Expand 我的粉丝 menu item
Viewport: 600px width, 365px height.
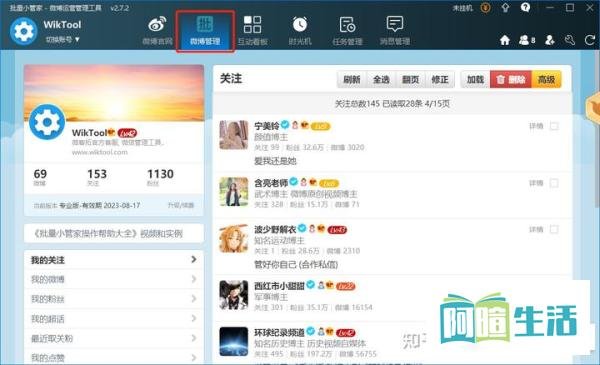click(x=114, y=299)
